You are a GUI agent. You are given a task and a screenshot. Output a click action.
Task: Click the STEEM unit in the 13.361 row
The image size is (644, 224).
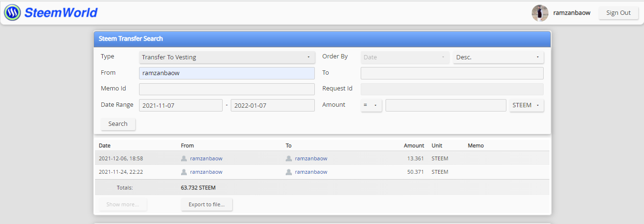(x=440, y=158)
